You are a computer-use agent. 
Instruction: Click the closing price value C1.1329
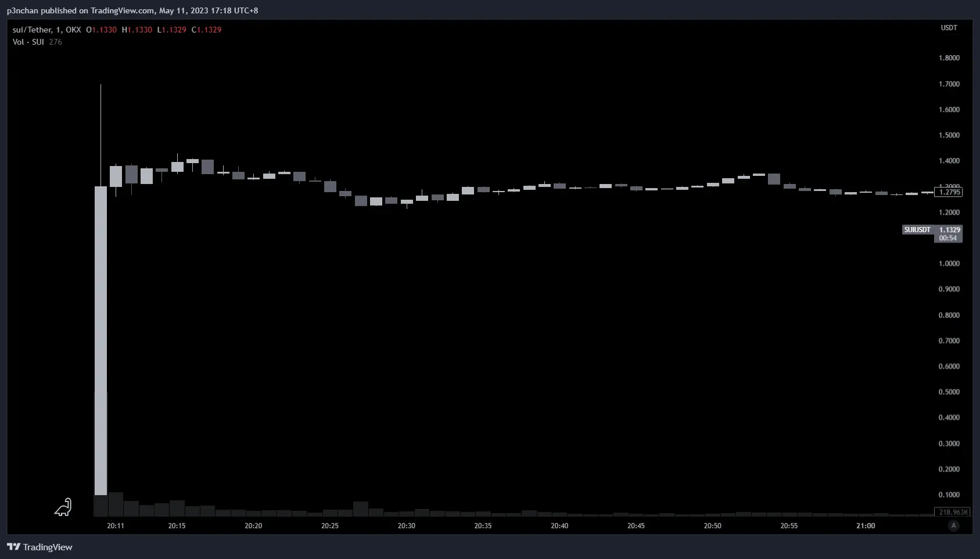coord(207,30)
